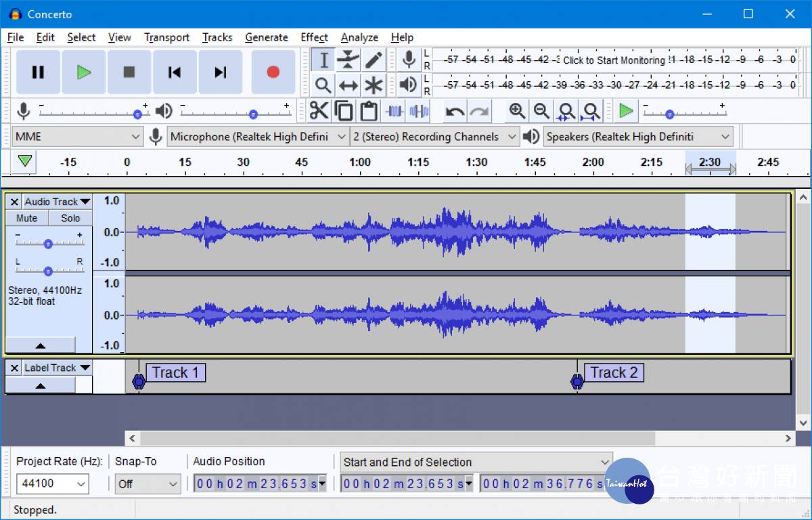
Task: Click the Audio Position time field
Action: click(x=256, y=483)
